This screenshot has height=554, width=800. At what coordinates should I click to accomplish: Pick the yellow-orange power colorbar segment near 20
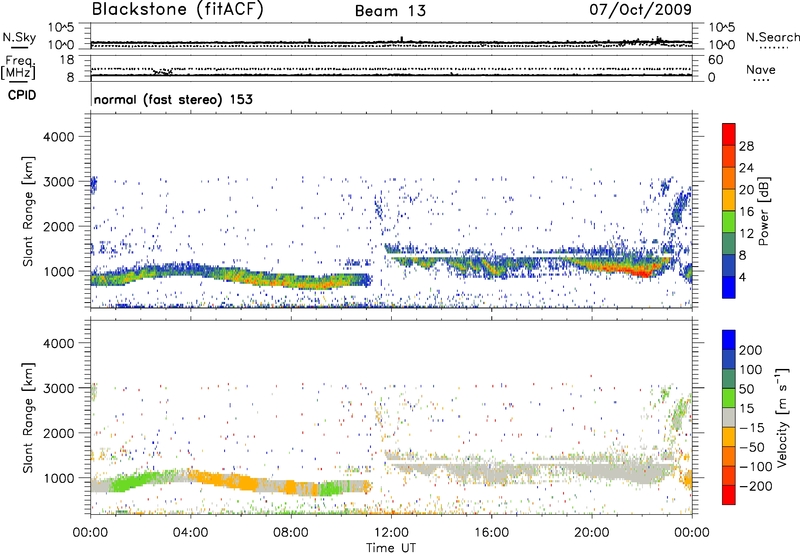(x=729, y=200)
